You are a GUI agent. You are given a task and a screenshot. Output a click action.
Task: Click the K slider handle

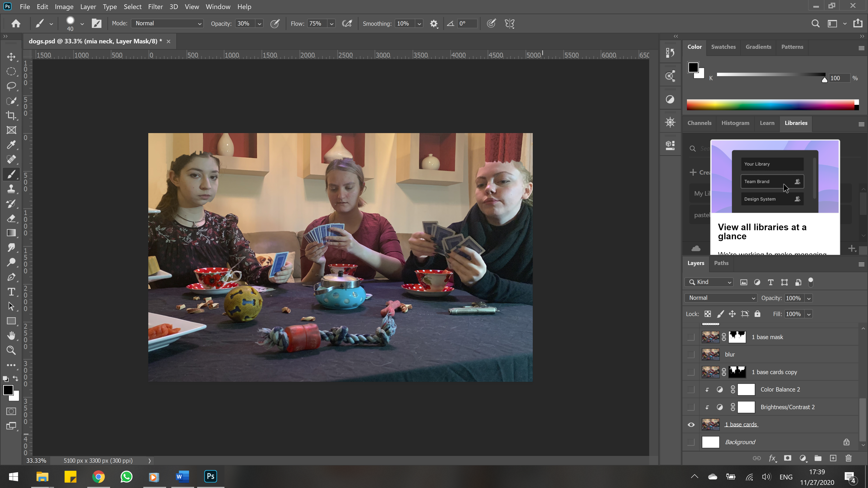(x=824, y=80)
